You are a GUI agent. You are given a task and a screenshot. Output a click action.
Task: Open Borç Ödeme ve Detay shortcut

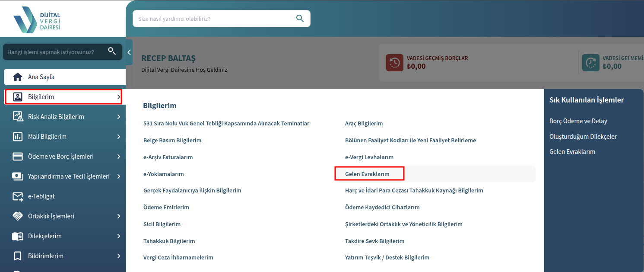pos(578,121)
